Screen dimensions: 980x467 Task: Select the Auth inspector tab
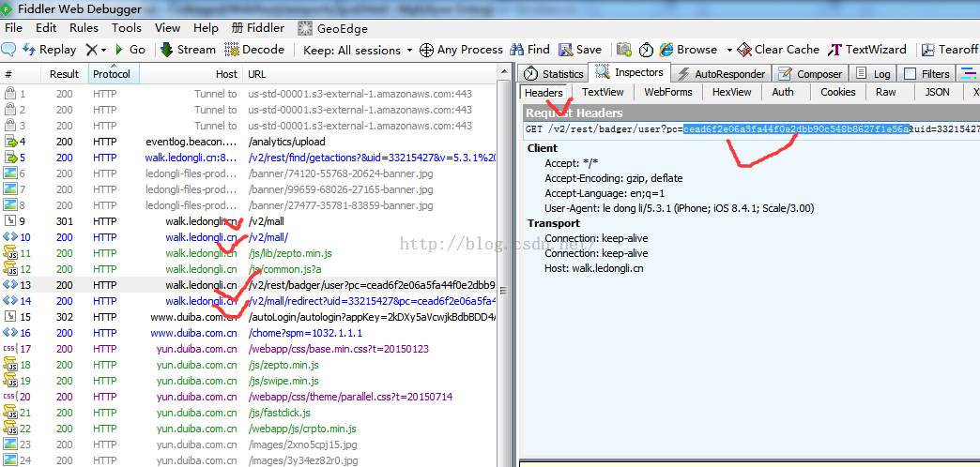point(783,92)
